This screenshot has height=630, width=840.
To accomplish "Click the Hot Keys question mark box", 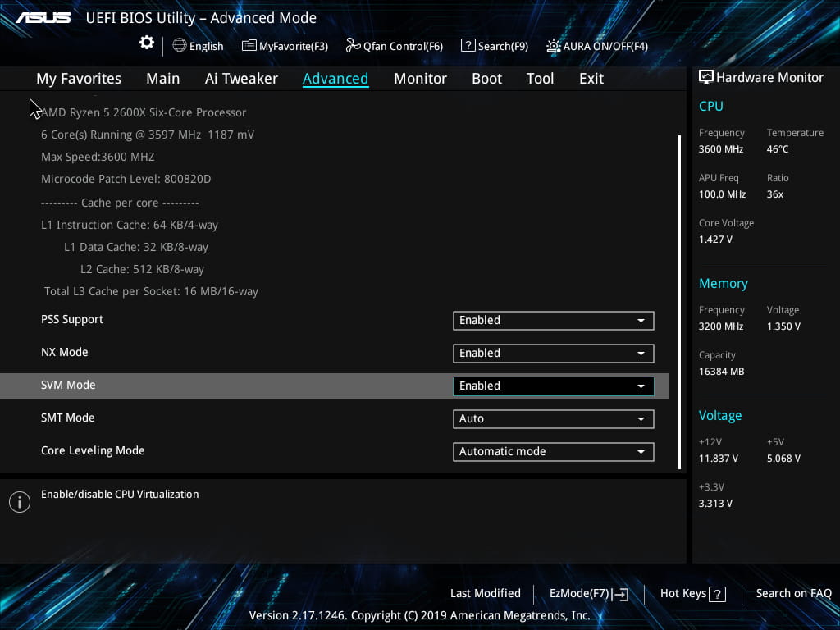I will pos(717,594).
